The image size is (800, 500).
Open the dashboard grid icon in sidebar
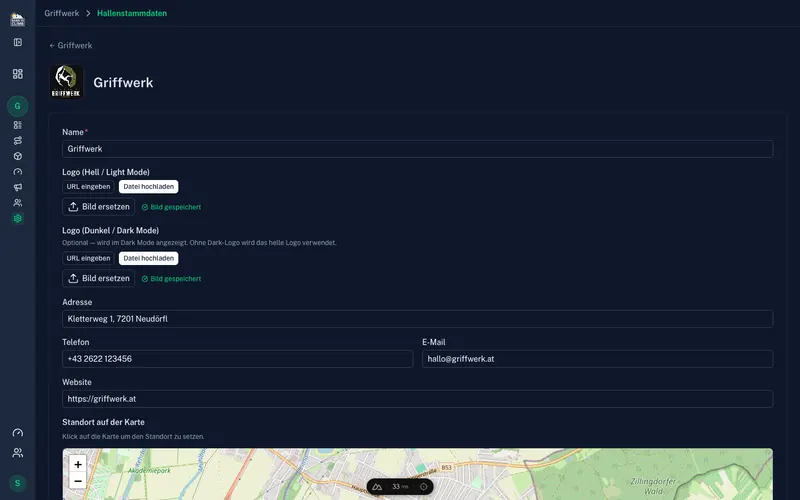point(18,74)
